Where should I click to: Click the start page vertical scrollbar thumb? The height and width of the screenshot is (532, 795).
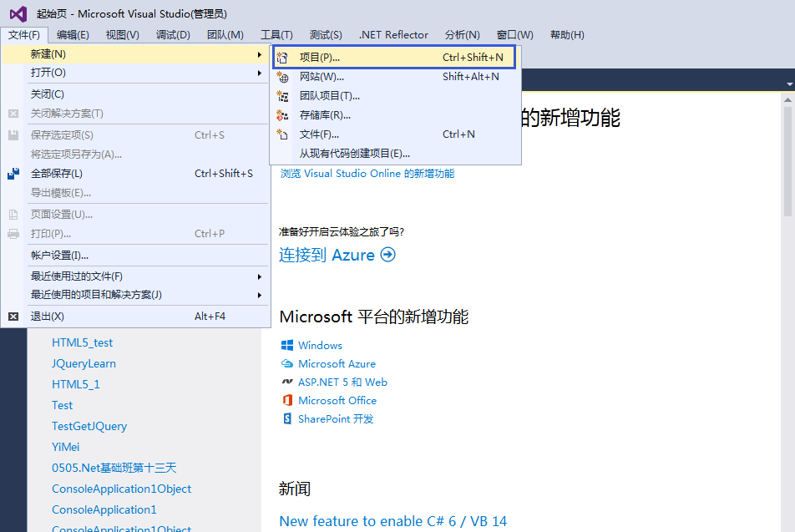[x=787, y=161]
